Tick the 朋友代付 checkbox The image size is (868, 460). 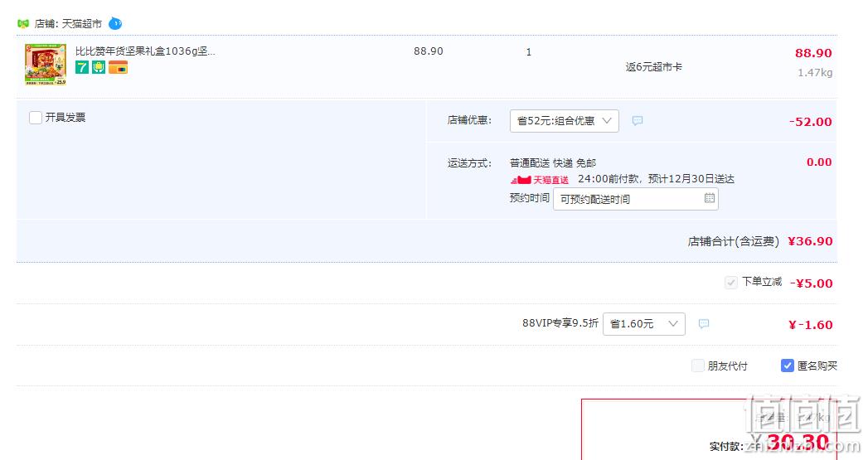(697, 366)
